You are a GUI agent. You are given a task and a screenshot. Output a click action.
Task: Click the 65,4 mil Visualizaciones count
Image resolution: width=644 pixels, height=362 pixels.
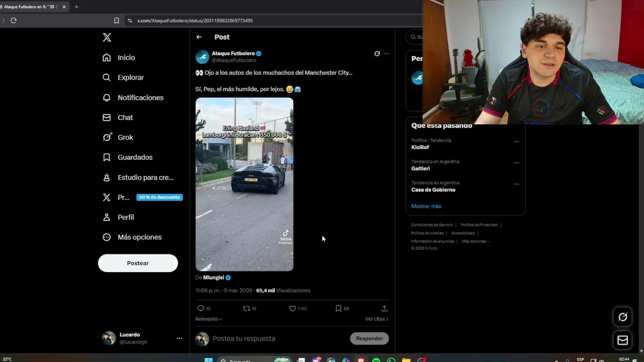283,291
